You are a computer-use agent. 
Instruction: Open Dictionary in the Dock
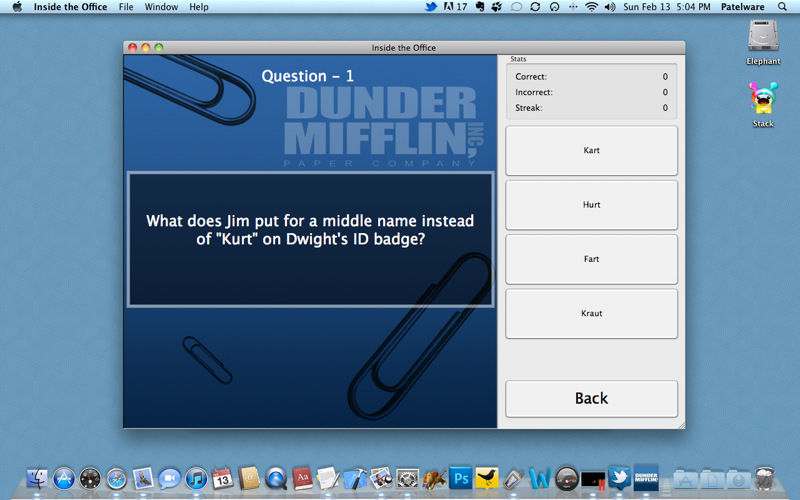click(302, 479)
